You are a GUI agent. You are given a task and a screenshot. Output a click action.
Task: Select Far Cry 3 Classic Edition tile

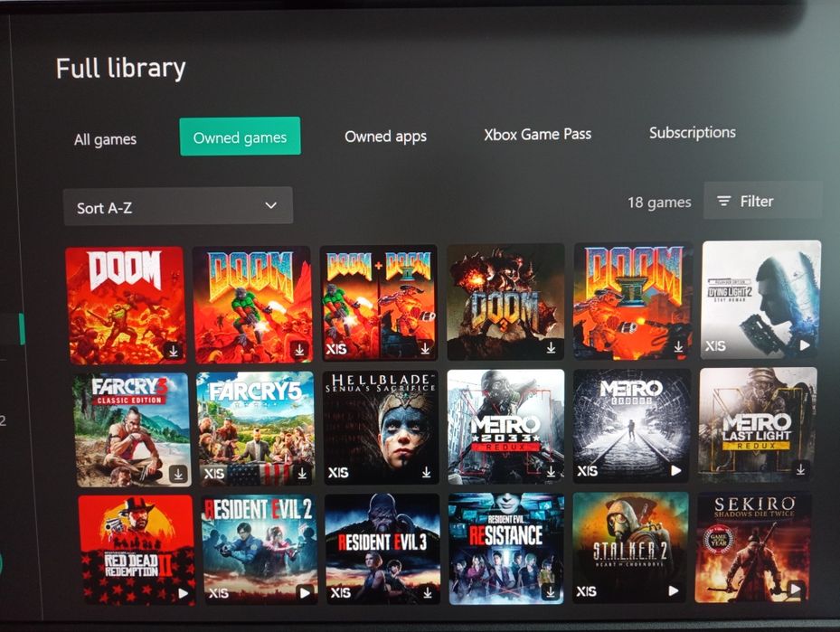(x=132, y=429)
